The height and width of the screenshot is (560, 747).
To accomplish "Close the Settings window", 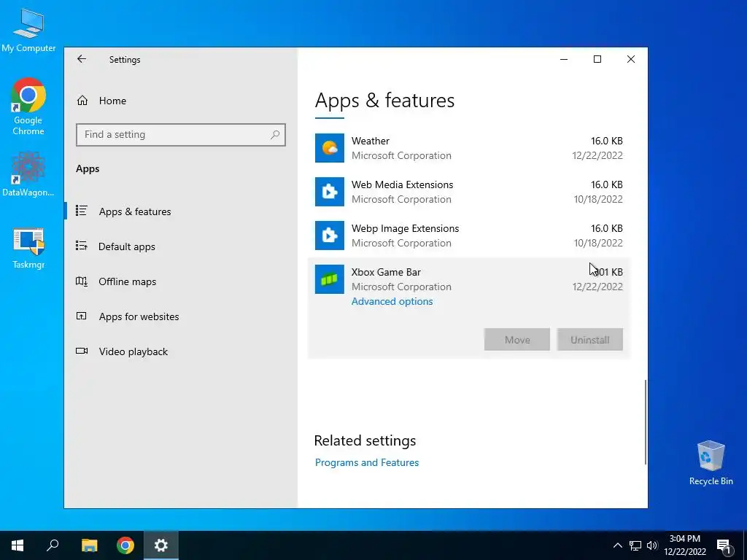I will [x=631, y=59].
